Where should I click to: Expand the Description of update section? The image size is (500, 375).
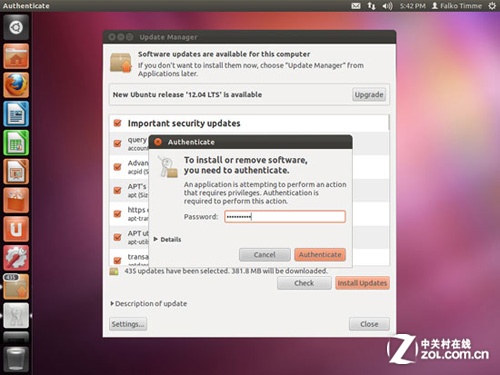point(149,304)
